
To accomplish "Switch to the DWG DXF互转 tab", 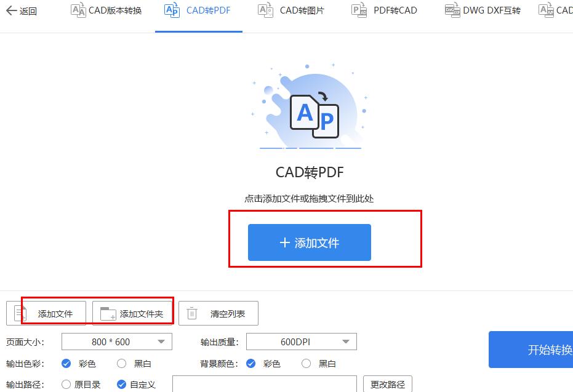I will coord(483,10).
